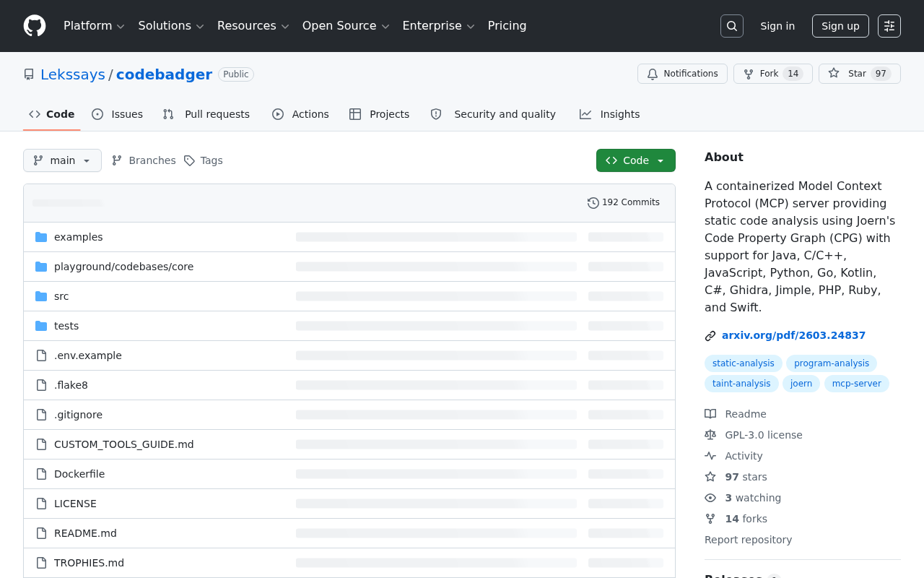
Task: Click the .flake8 file icon
Action: 41,385
